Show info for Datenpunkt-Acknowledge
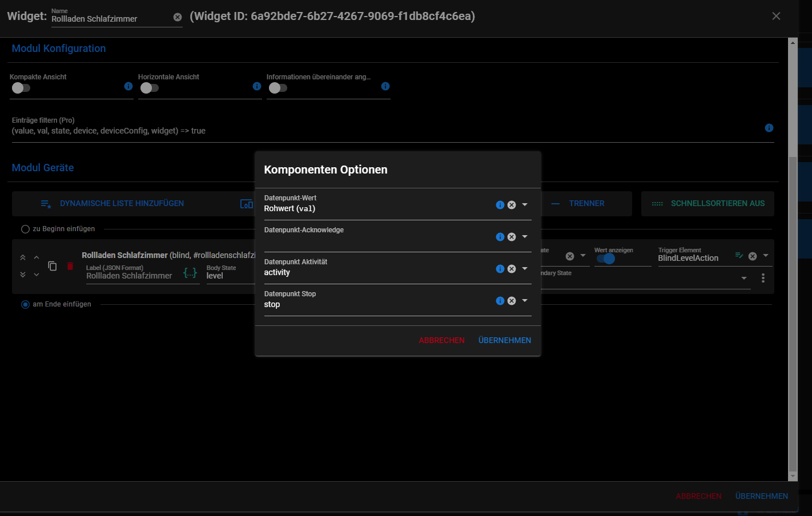 500,237
